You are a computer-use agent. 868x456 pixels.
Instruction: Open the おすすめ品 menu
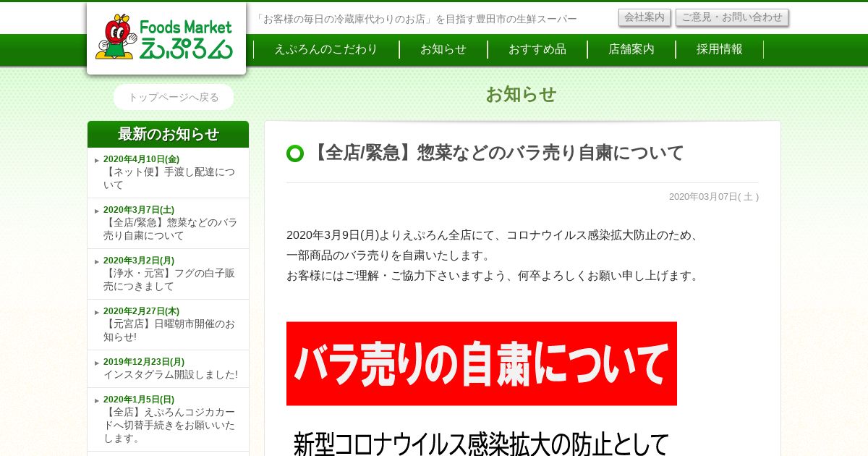click(537, 49)
